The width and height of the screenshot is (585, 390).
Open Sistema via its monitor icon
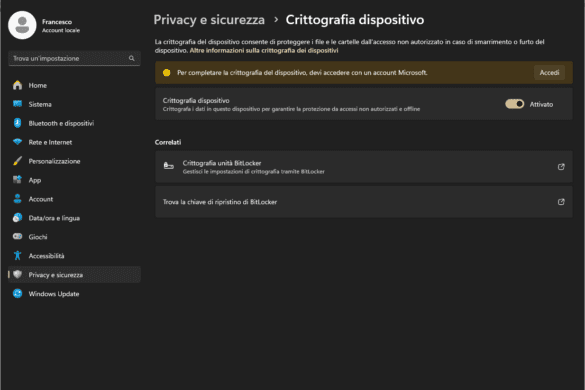click(x=18, y=104)
